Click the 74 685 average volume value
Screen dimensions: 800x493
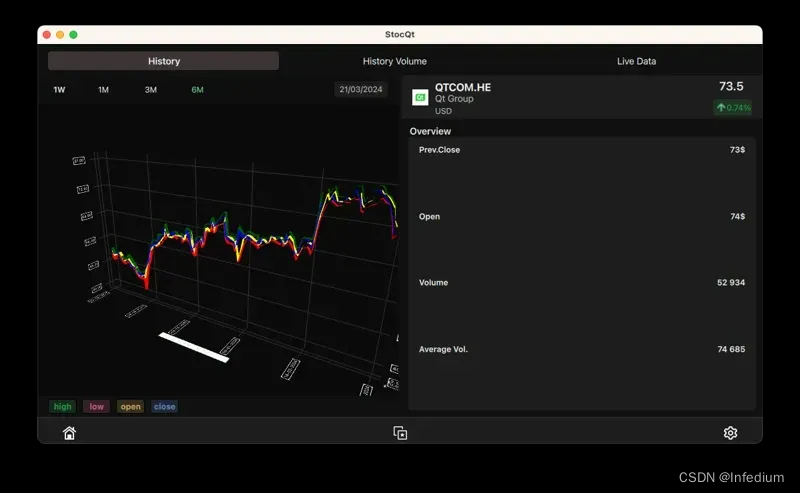731,349
